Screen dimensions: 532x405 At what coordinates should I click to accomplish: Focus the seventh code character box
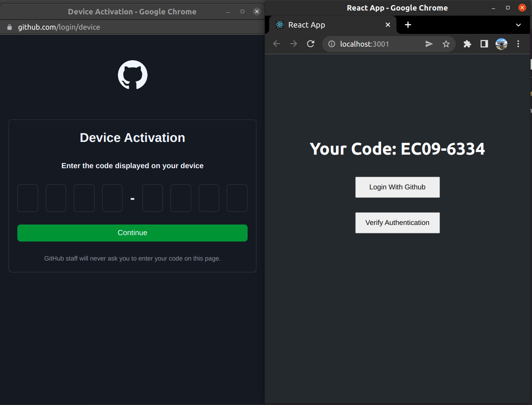(209, 198)
